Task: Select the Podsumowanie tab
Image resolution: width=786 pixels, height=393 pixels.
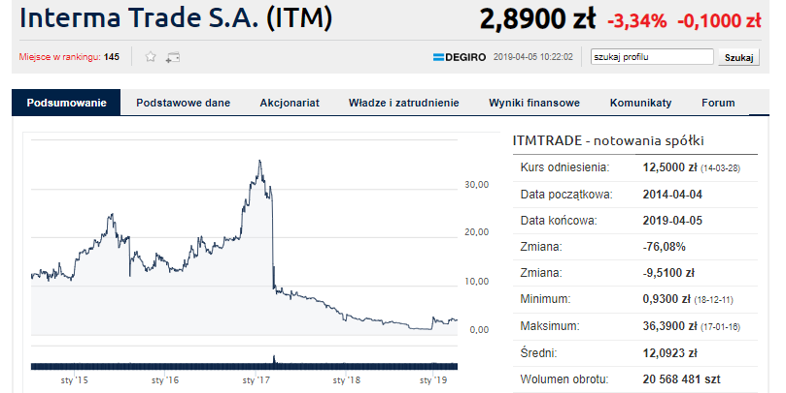Action: pos(66,103)
